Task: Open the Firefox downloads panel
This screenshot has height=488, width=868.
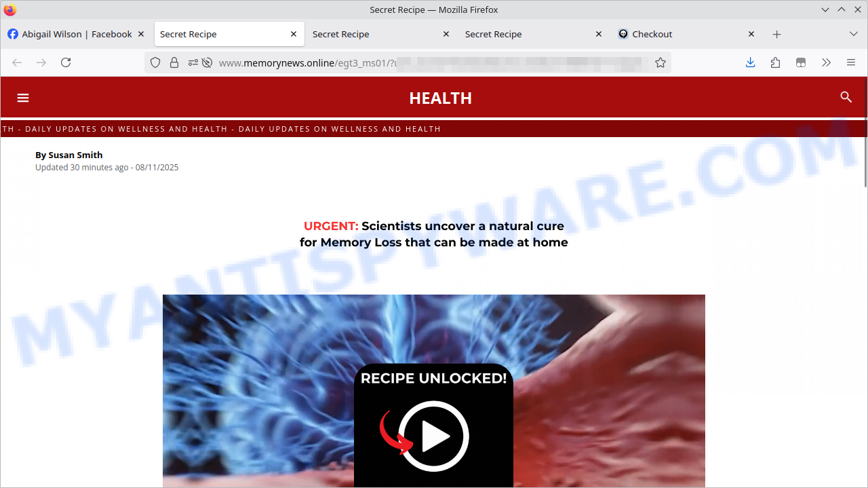Action: click(750, 62)
